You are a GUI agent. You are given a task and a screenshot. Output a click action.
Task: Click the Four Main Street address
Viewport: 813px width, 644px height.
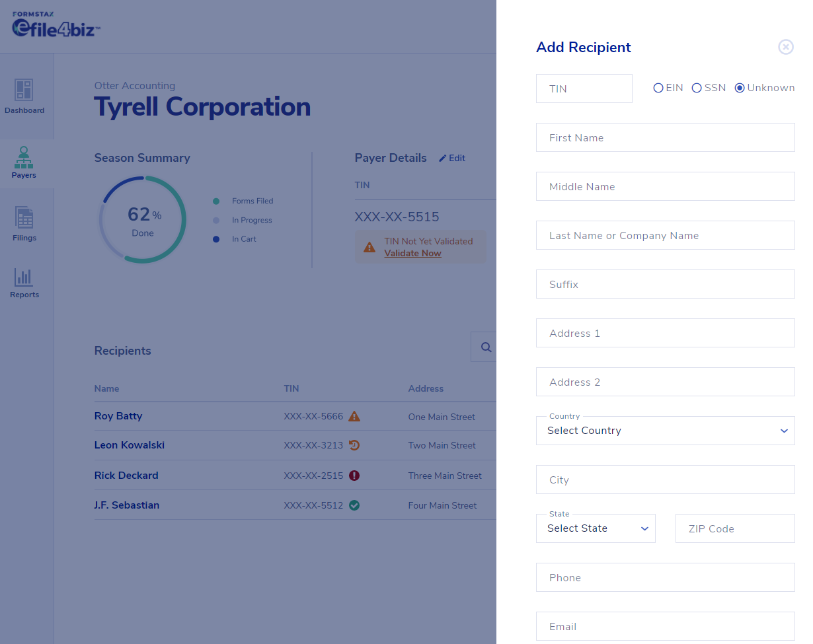[x=443, y=505]
